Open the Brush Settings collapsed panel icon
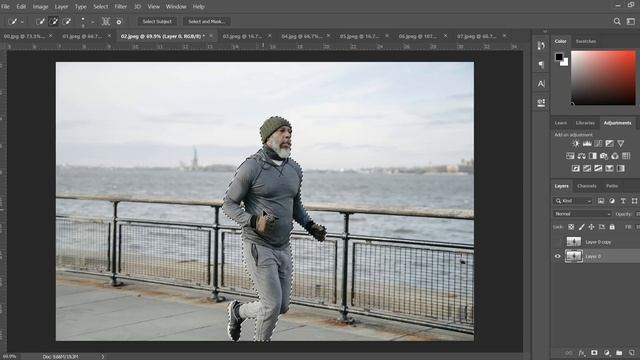The image size is (640, 360). click(541, 46)
